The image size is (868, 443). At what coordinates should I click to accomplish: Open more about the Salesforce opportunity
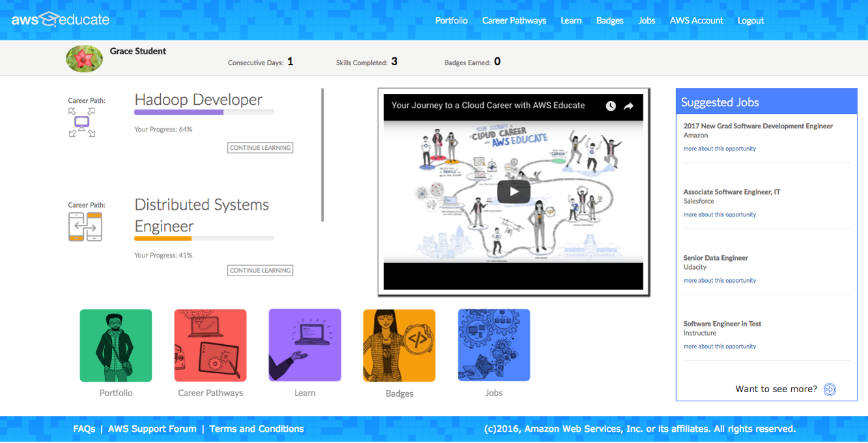(x=720, y=214)
